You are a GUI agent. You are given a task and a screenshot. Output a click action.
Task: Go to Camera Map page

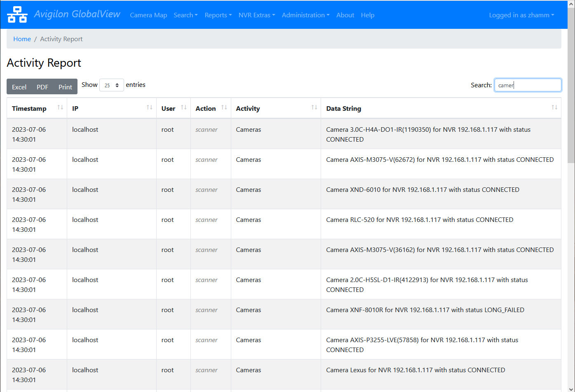148,15
